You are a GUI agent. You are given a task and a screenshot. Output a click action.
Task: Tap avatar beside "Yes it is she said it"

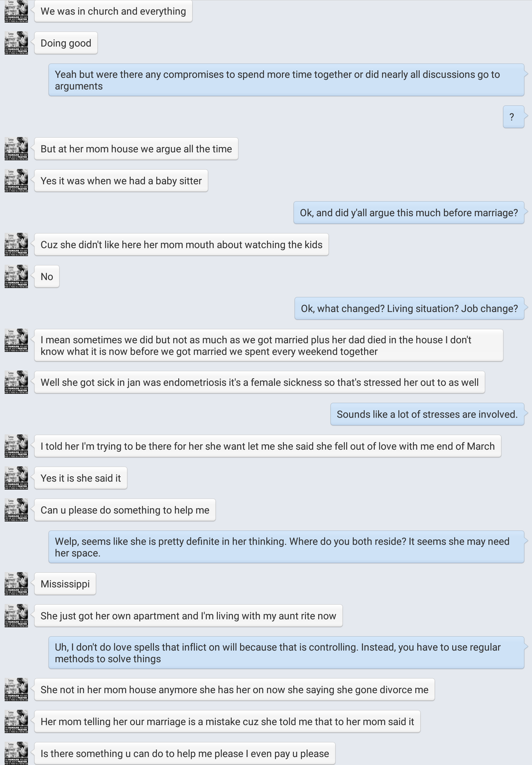(16, 478)
